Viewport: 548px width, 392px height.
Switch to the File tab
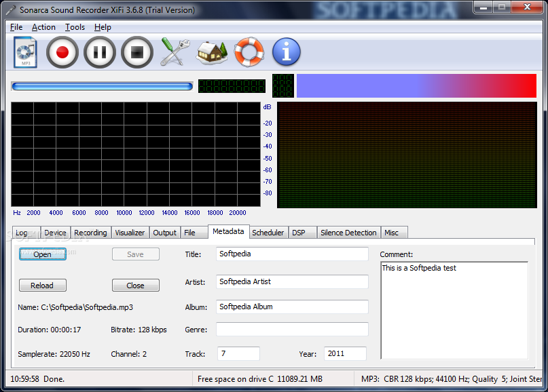pos(194,233)
